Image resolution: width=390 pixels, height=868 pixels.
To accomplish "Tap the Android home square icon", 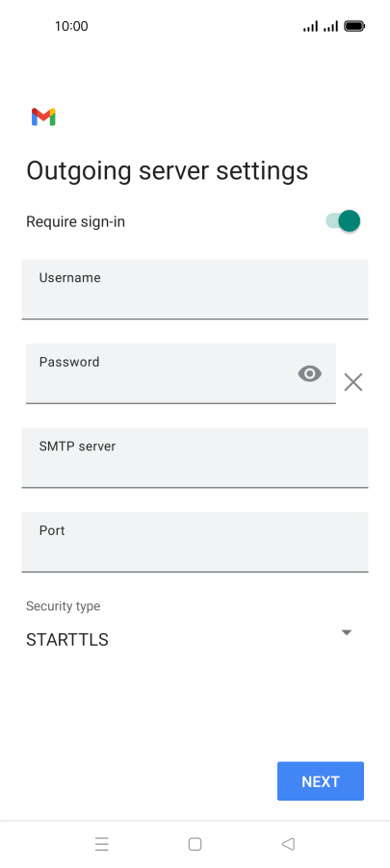I will tap(195, 844).
